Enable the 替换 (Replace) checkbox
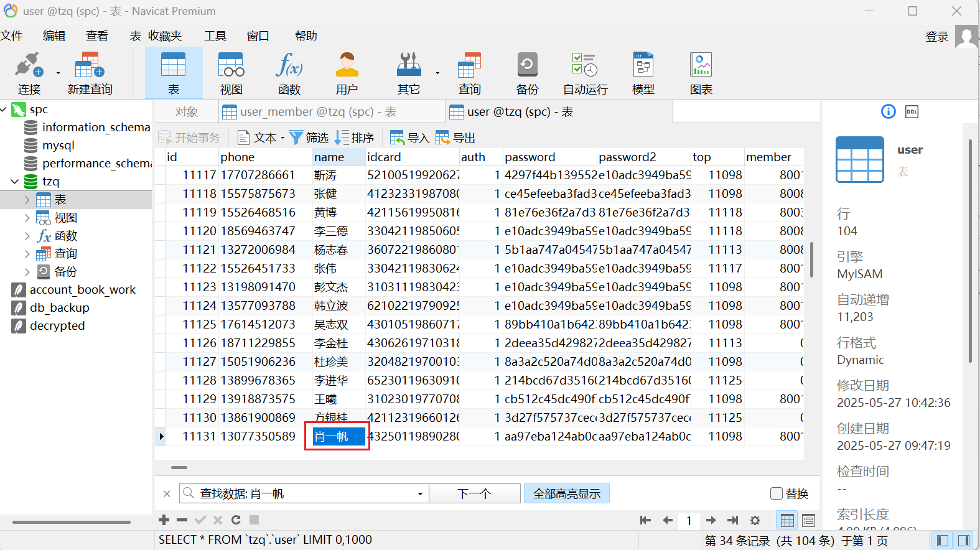This screenshot has width=980, height=550. pyautogui.click(x=777, y=493)
